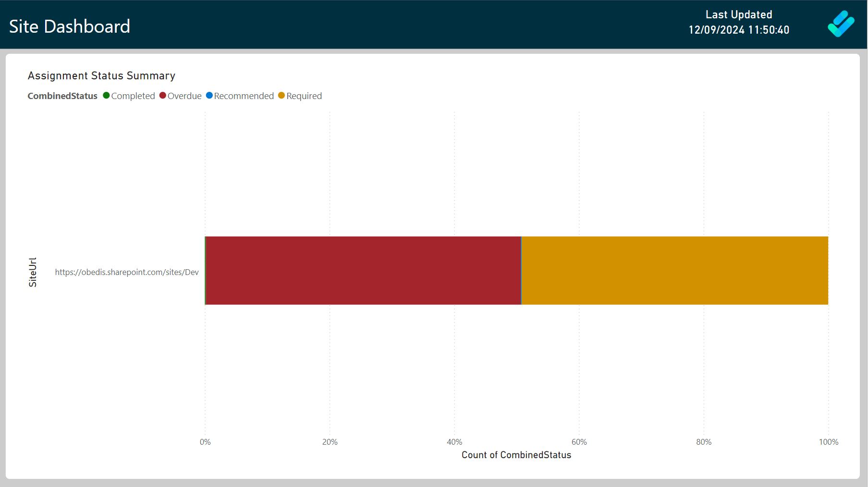The height and width of the screenshot is (487, 868).
Task: Filter by the Required legend item
Action: click(x=300, y=96)
